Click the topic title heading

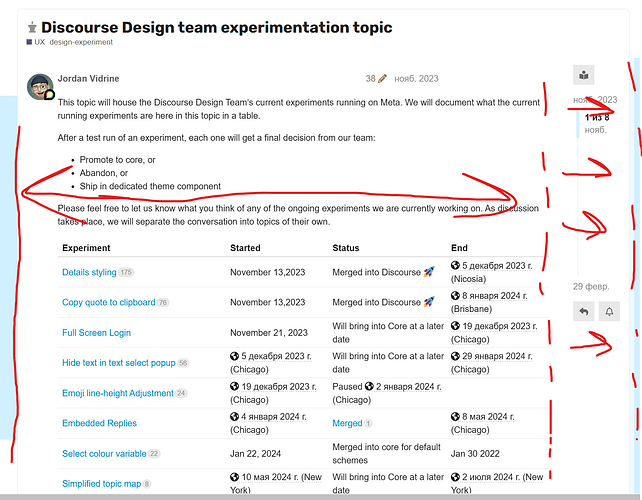point(217,27)
